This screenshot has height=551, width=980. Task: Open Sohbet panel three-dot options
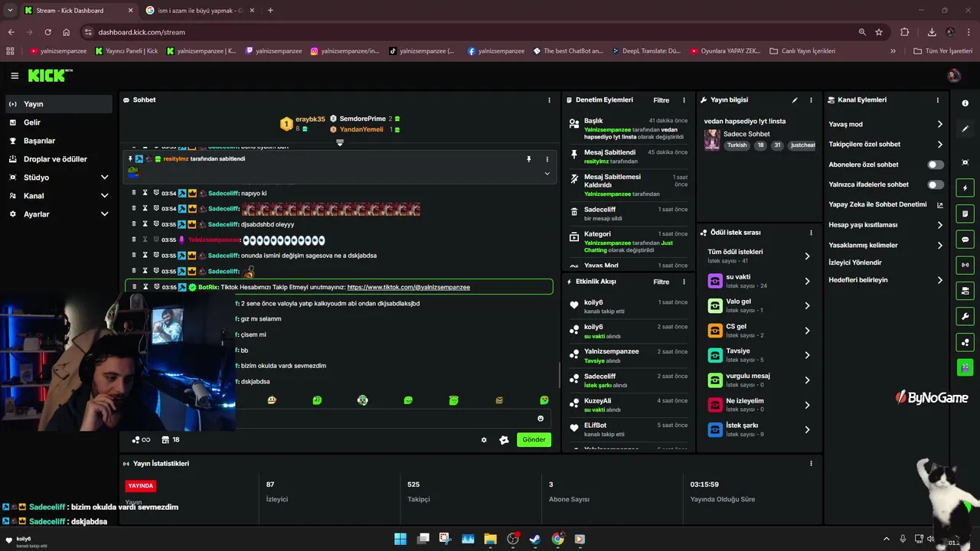[x=549, y=100]
